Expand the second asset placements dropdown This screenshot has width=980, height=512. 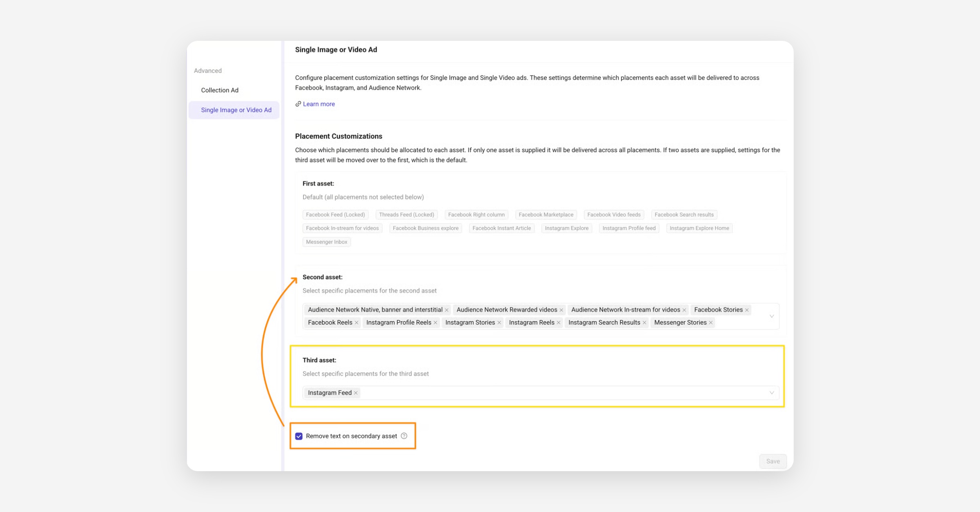point(771,316)
